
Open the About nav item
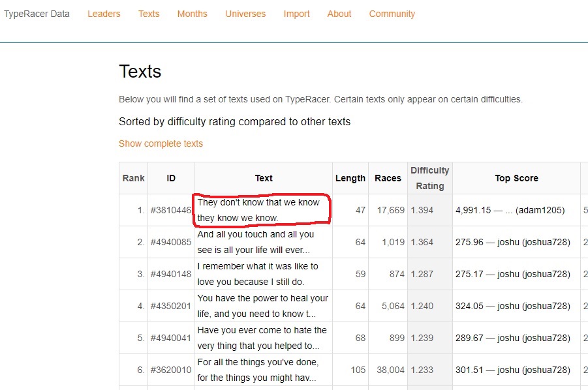339,14
